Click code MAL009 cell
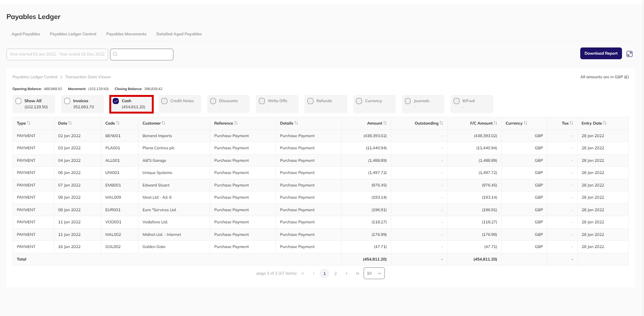This screenshot has height=316, width=644. [113, 197]
